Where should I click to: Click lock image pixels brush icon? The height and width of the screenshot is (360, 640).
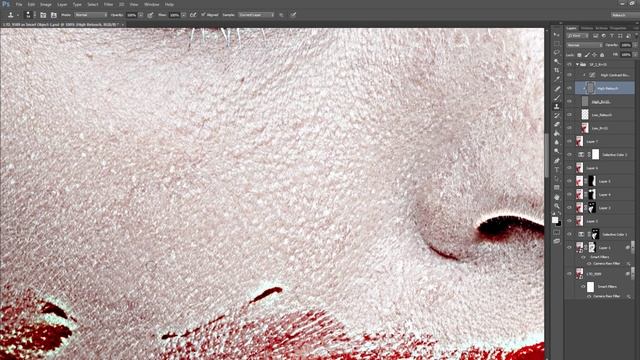coord(587,55)
